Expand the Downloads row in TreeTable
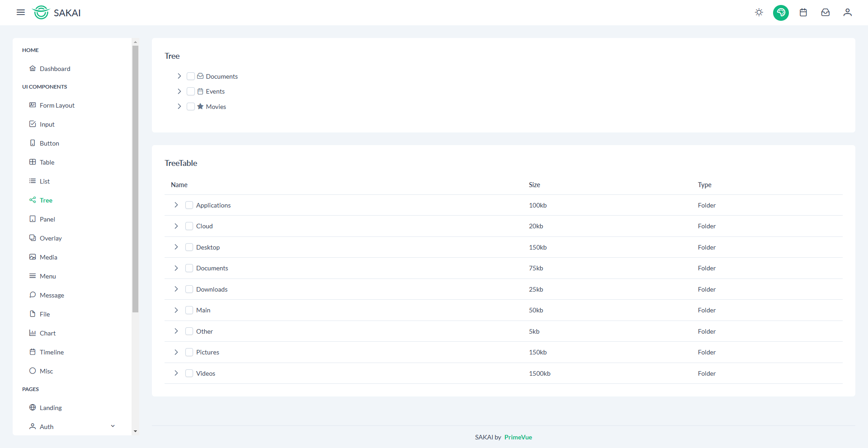 176,289
